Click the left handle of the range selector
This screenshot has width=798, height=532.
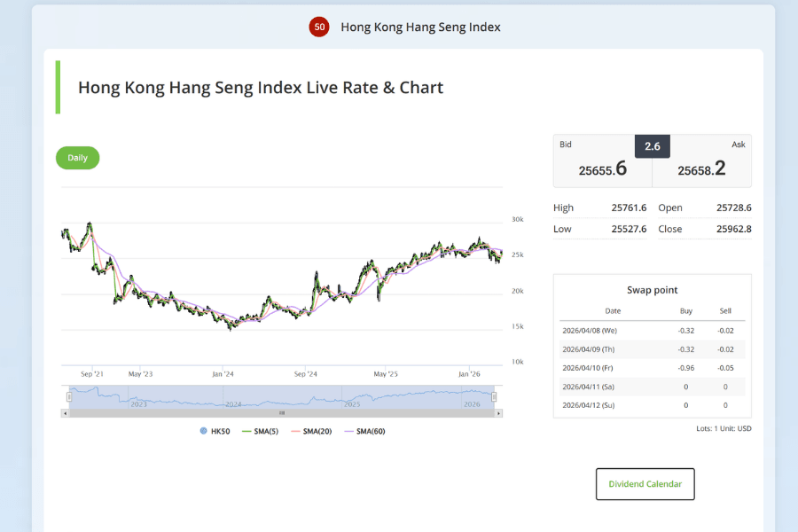(69, 396)
